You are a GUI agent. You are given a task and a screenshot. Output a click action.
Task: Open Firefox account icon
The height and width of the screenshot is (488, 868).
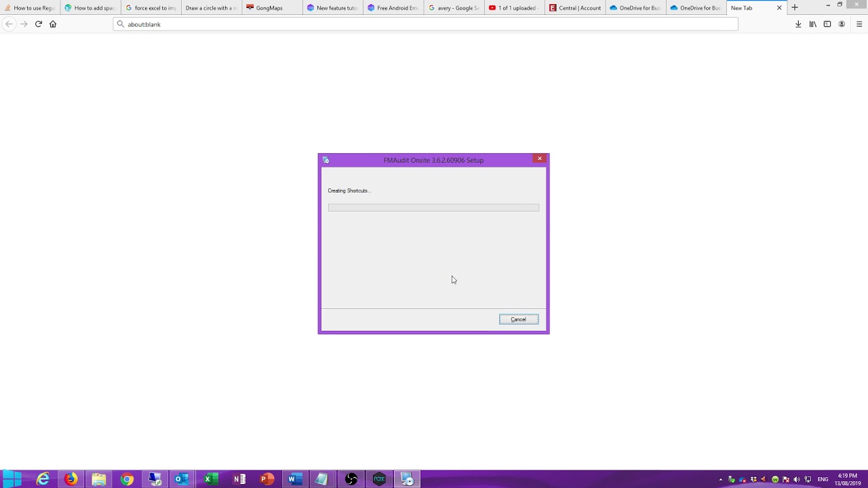click(x=842, y=24)
